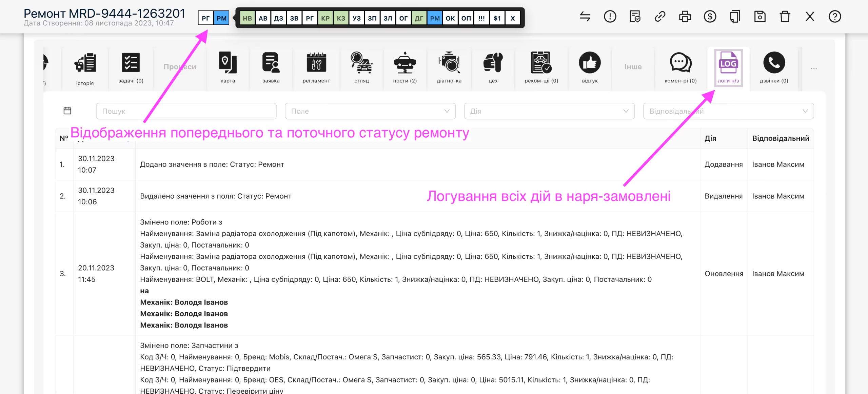Switch to the пости (2) tab
868x394 pixels.
click(405, 67)
